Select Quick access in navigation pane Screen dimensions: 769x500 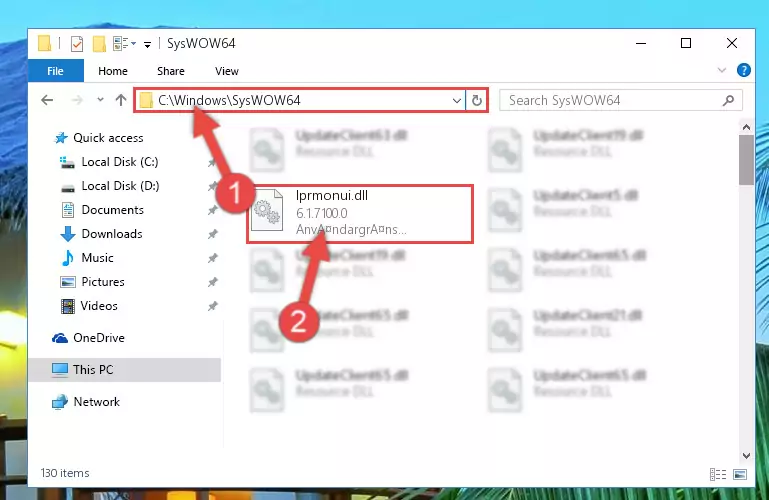(108, 138)
